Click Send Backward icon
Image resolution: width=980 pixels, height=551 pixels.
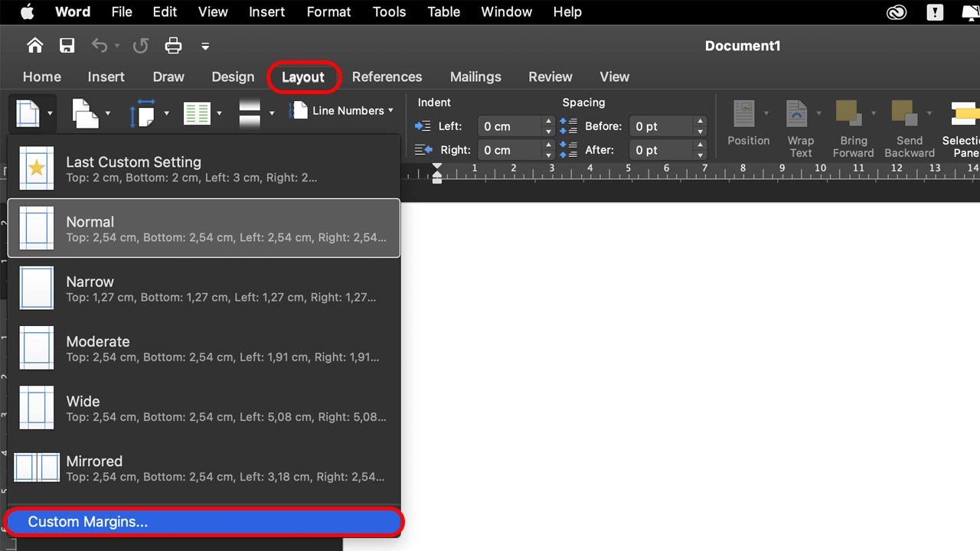905,114
